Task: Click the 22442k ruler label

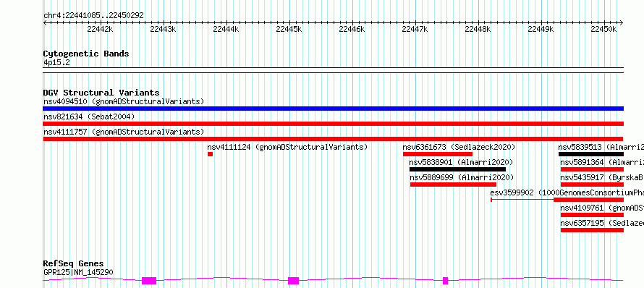Action: click(100, 29)
